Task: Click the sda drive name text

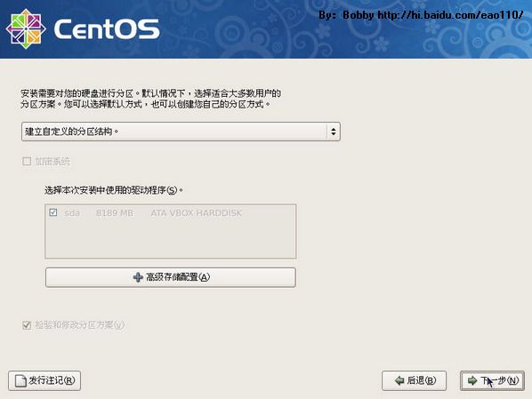Action: [x=72, y=213]
